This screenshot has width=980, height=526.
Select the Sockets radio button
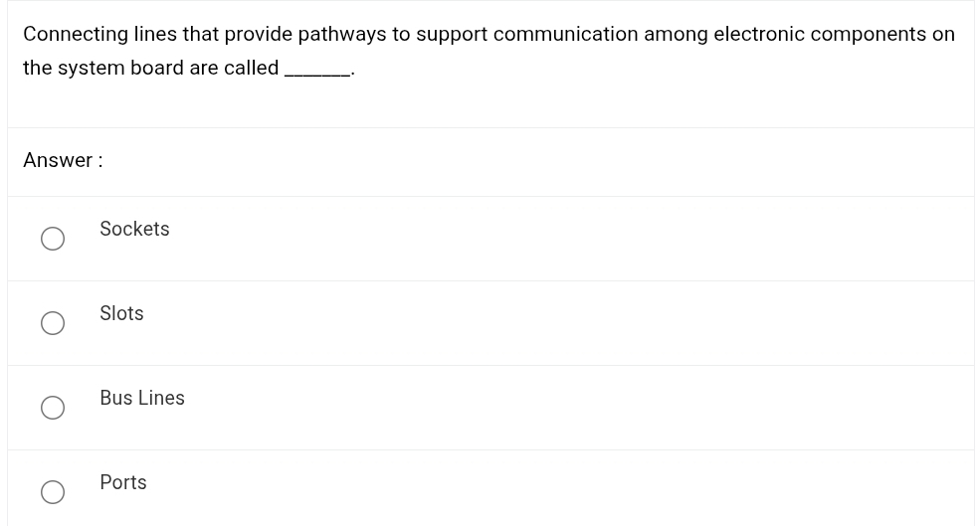53,239
